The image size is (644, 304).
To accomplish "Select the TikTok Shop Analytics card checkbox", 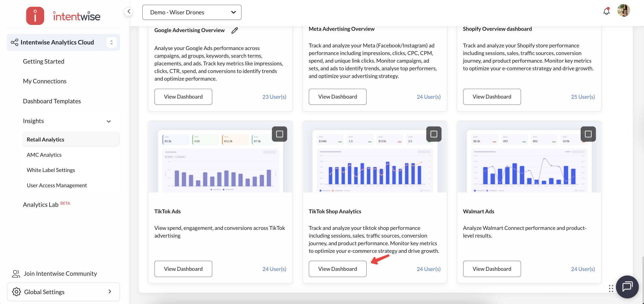I will (433, 134).
